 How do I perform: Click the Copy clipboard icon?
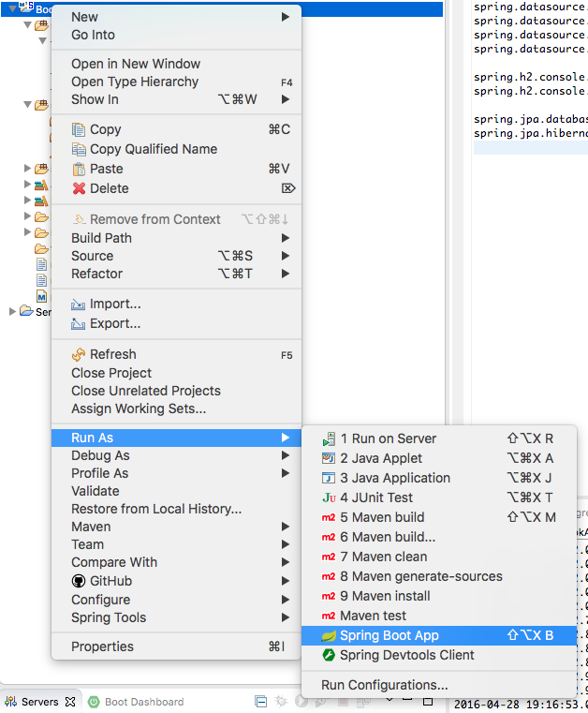pos(79,129)
